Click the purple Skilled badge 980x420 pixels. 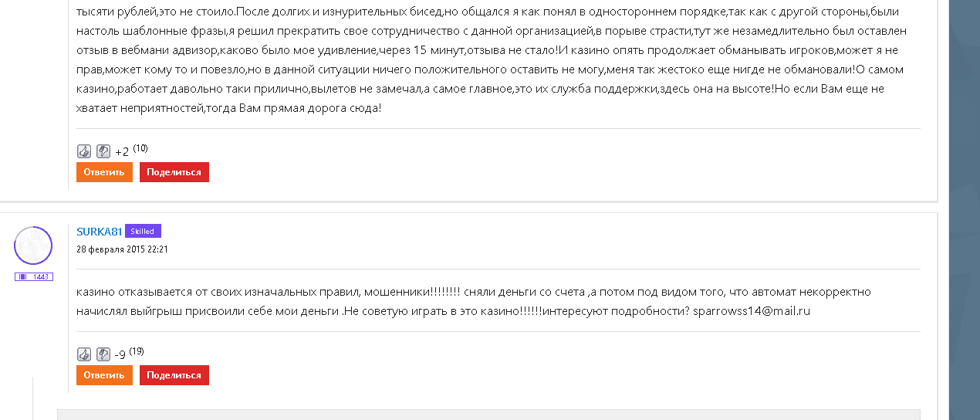(x=143, y=231)
